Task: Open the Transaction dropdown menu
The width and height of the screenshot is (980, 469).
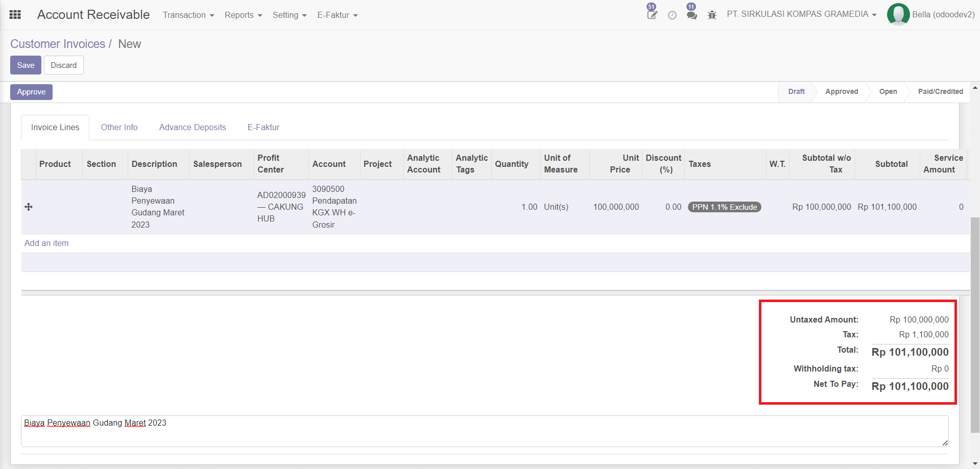Action: (x=188, y=15)
